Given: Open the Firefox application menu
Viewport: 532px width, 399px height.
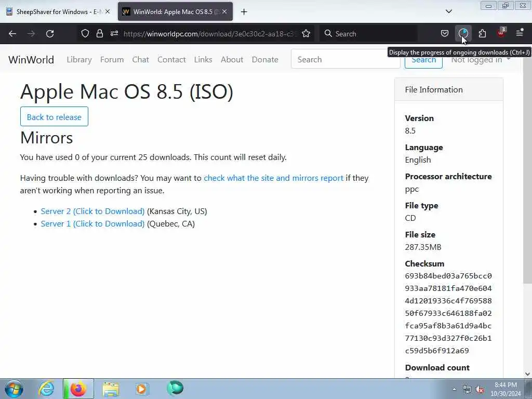Looking at the screenshot, I should 520,33.
